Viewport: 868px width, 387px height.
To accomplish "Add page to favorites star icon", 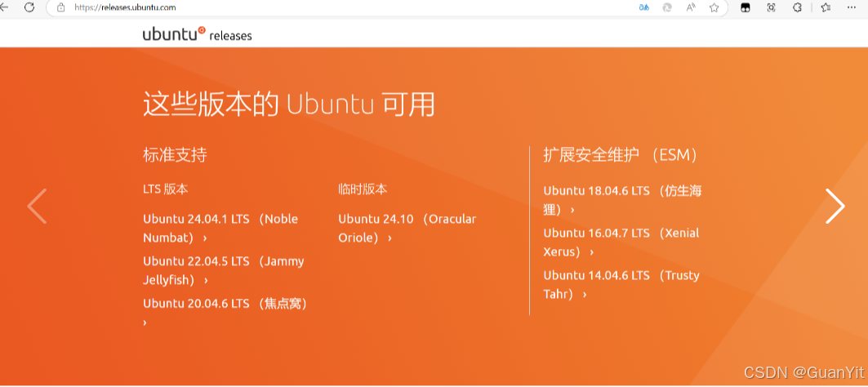I will (x=714, y=7).
